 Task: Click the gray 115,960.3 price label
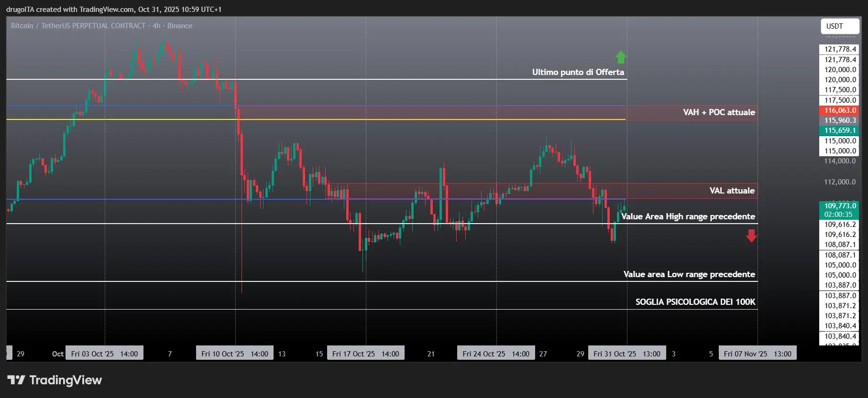839,120
